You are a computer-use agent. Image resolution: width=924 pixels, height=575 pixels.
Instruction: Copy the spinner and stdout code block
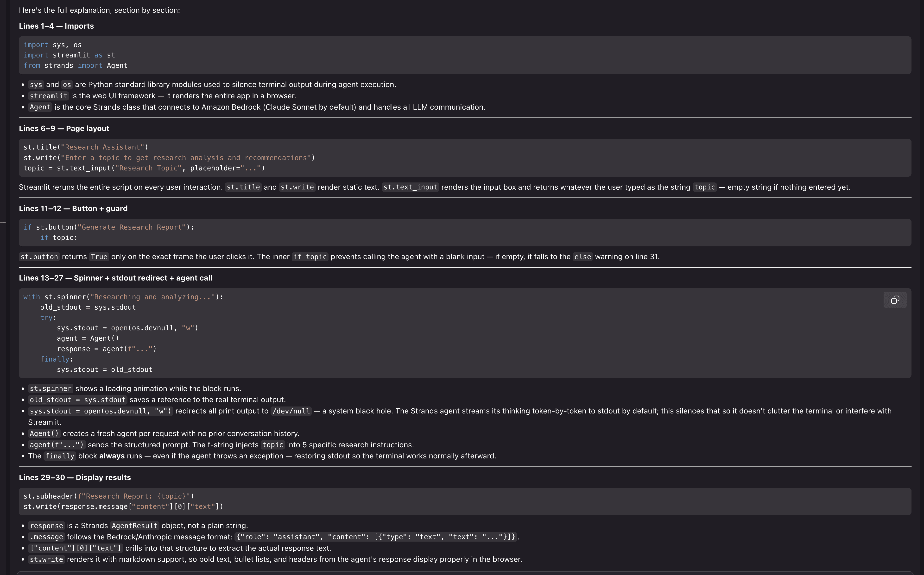[895, 300]
